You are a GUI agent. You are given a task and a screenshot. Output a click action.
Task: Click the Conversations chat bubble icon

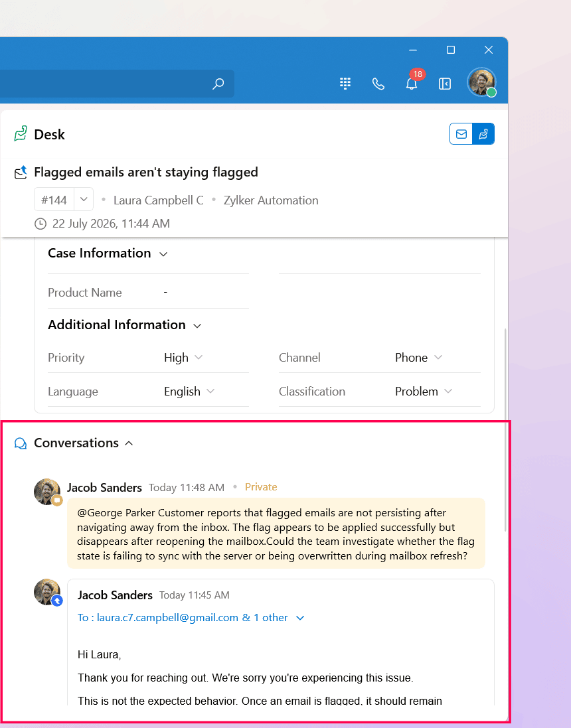point(21,443)
